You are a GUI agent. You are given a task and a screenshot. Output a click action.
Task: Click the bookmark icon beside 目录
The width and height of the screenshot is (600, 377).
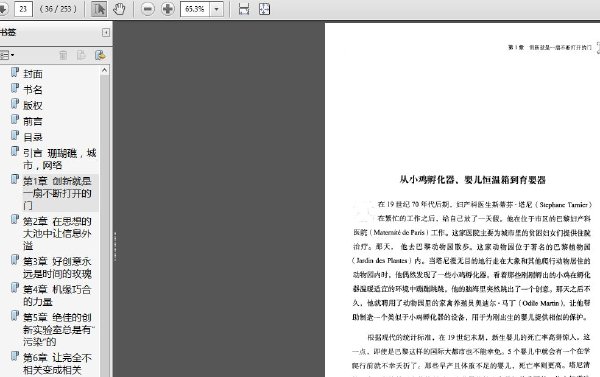[15, 136]
